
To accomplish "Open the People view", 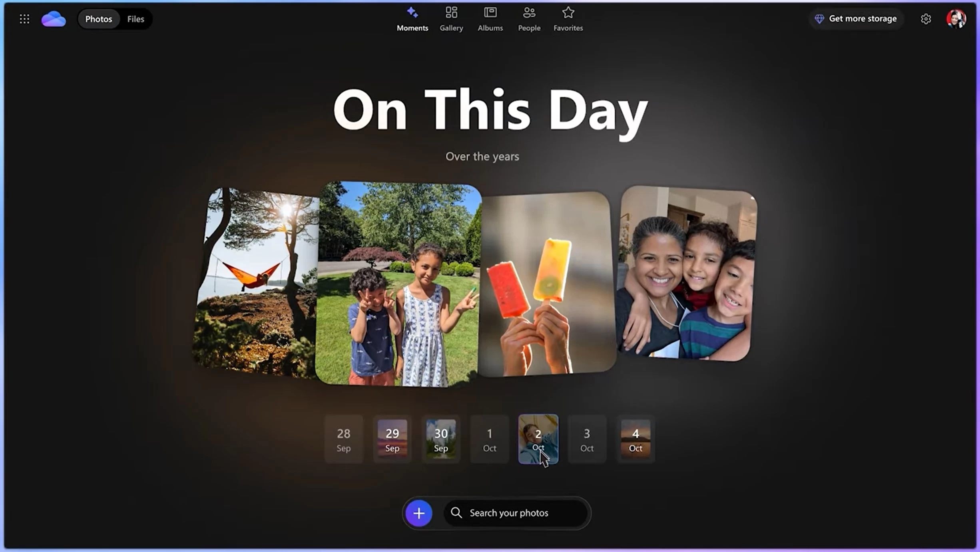I will tap(529, 19).
